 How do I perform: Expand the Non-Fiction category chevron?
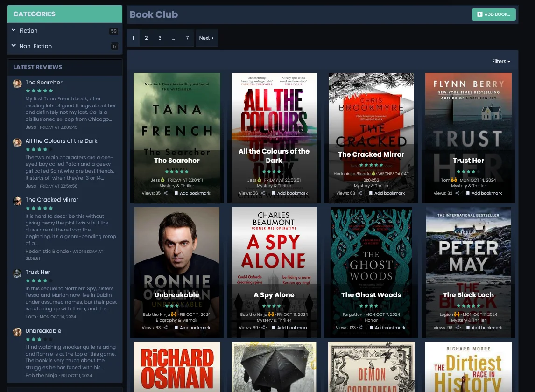tap(14, 46)
